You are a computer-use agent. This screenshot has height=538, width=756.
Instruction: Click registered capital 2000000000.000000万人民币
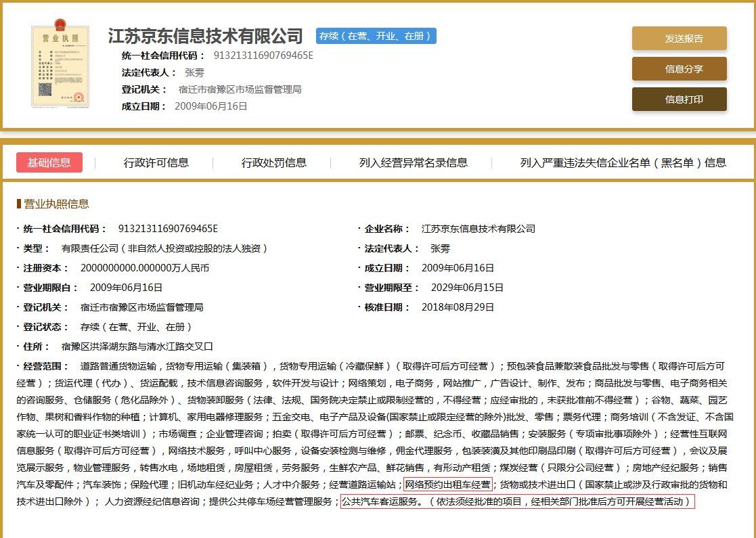(145, 267)
